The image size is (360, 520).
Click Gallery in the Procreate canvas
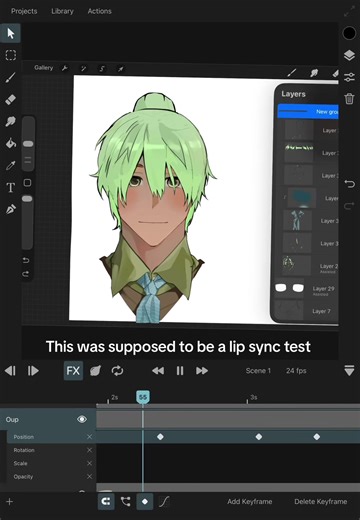[43, 68]
